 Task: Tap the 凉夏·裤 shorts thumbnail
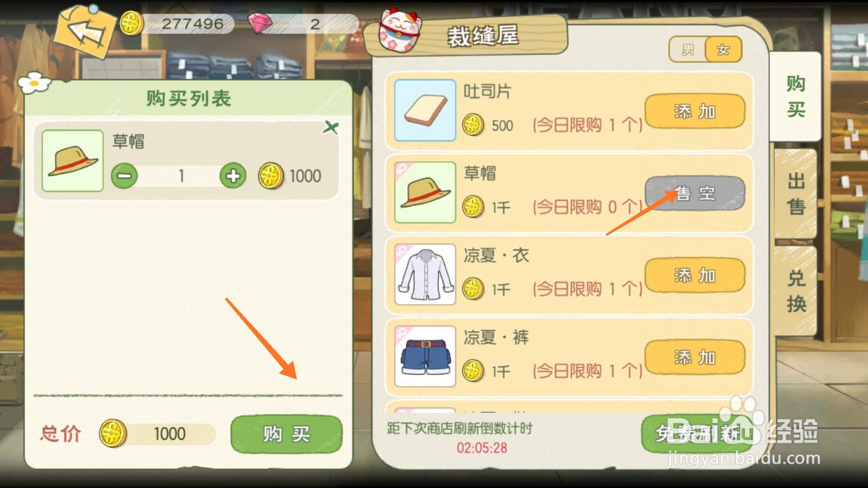(x=425, y=356)
